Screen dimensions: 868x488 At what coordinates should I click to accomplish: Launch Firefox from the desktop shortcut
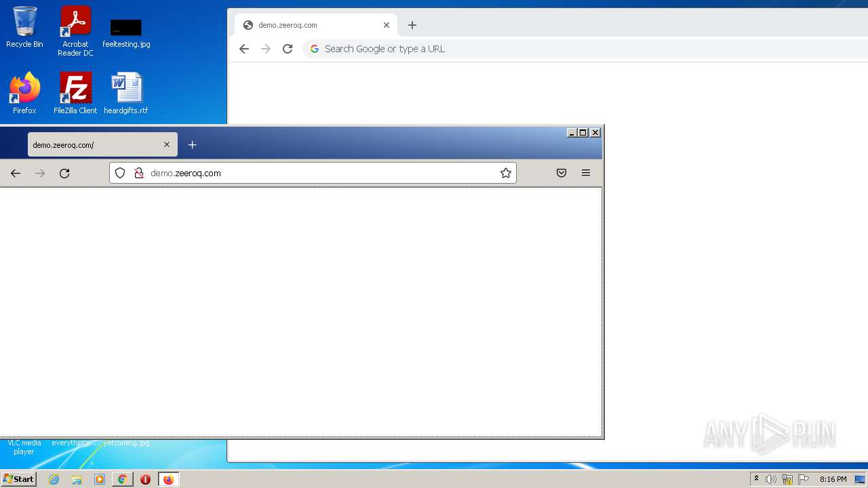click(24, 94)
